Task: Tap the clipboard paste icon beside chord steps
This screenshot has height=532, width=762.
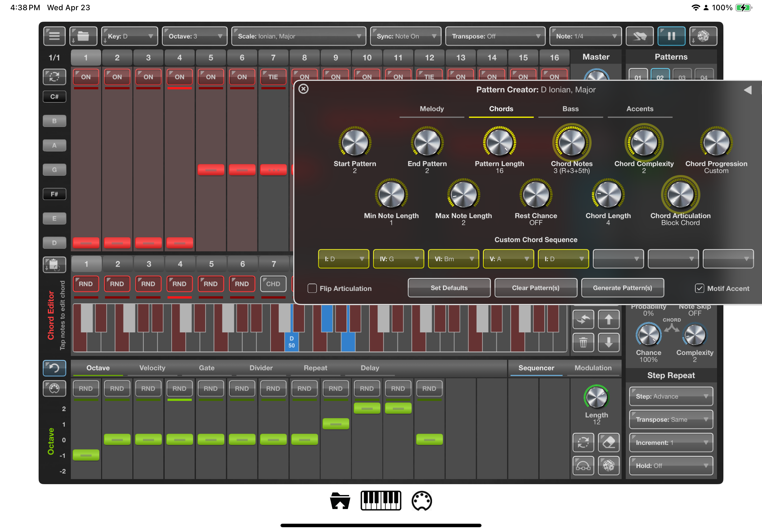Action: point(55,265)
